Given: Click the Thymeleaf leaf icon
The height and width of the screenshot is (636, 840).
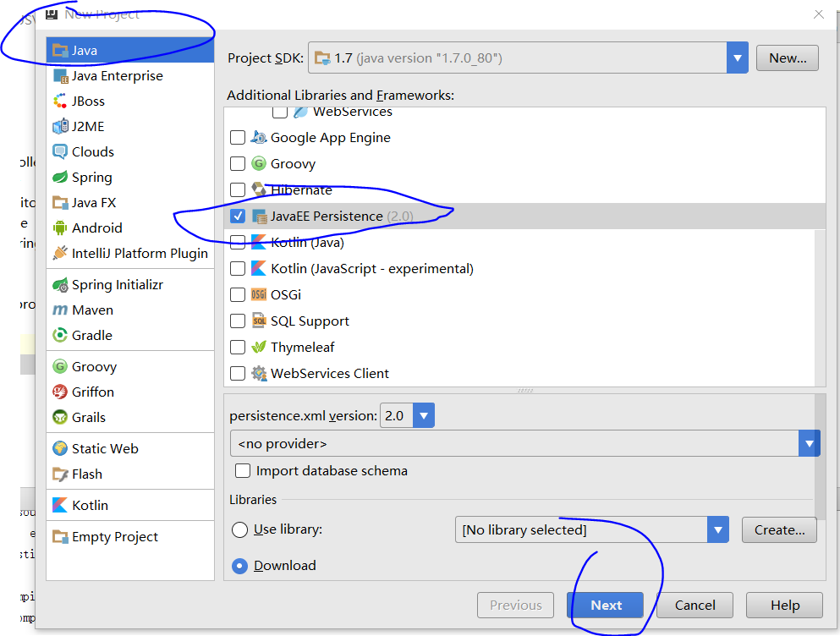Looking at the screenshot, I should tap(259, 348).
